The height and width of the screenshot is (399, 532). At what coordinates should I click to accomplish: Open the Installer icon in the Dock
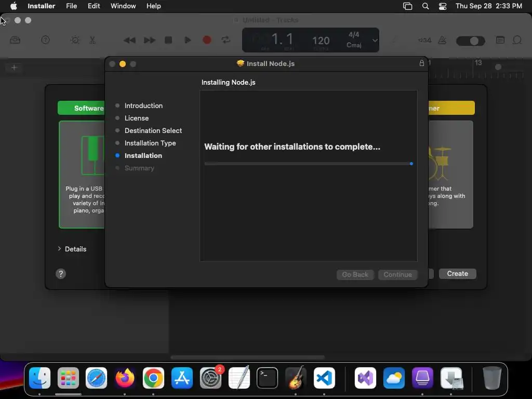451,378
